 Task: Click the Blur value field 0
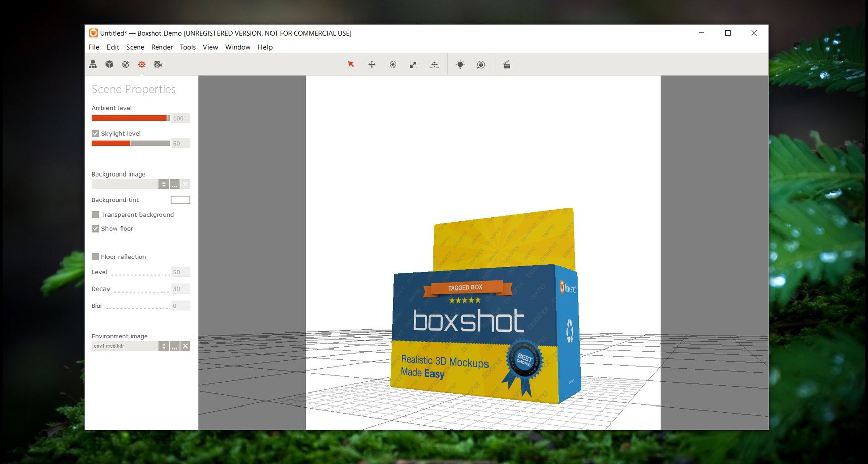coord(181,306)
